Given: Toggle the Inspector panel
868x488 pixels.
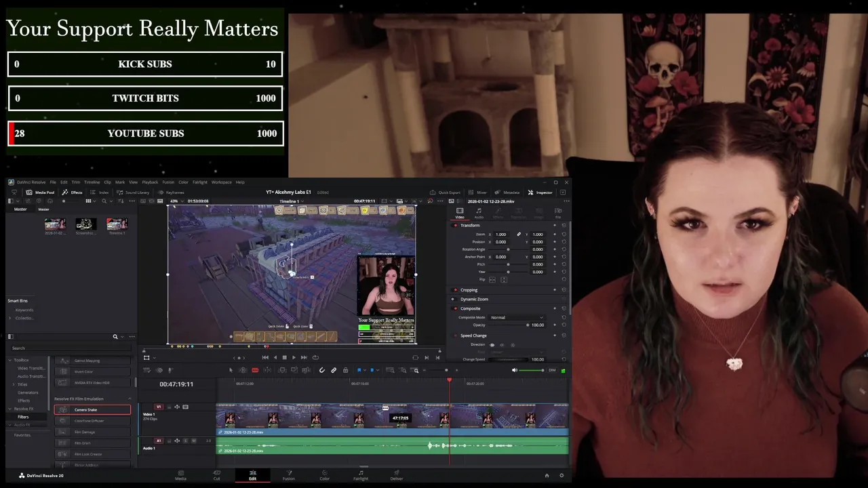Looking at the screenshot, I should [x=540, y=192].
